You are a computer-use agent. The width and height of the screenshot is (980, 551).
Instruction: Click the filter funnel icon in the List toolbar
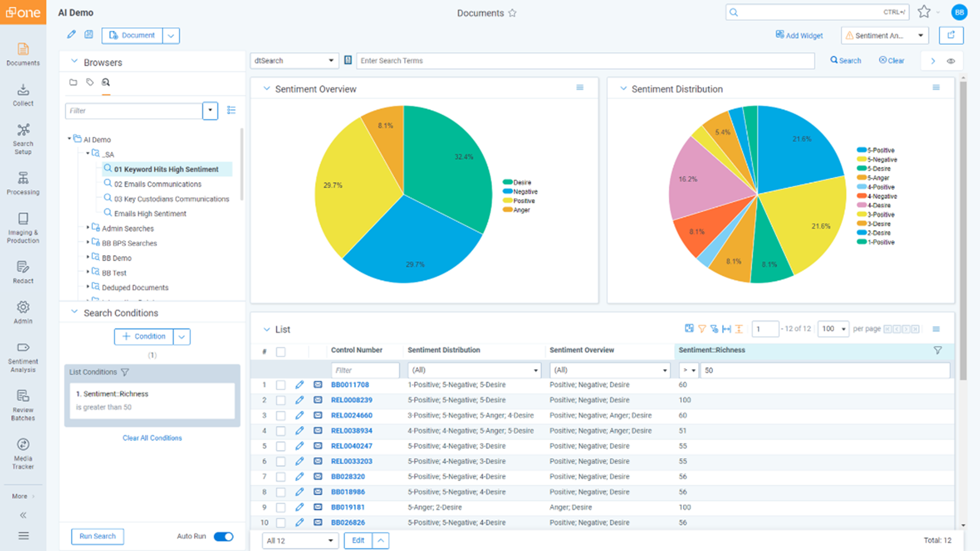tap(702, 329)
